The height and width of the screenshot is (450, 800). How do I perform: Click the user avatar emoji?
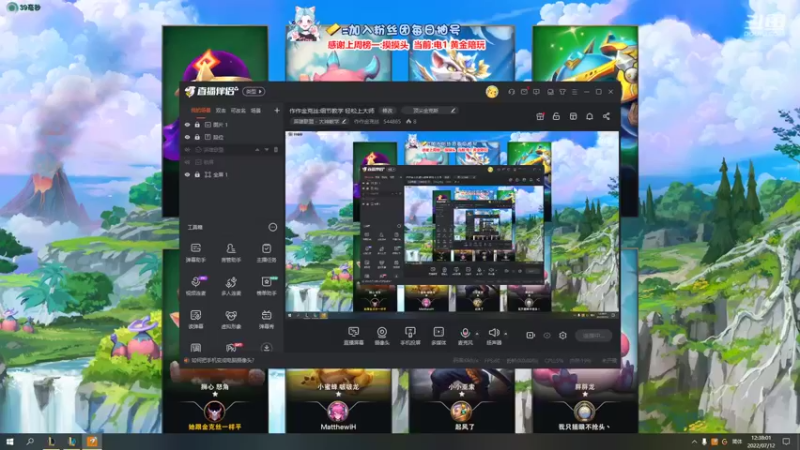pyautogui.click(x=492, y=91)
